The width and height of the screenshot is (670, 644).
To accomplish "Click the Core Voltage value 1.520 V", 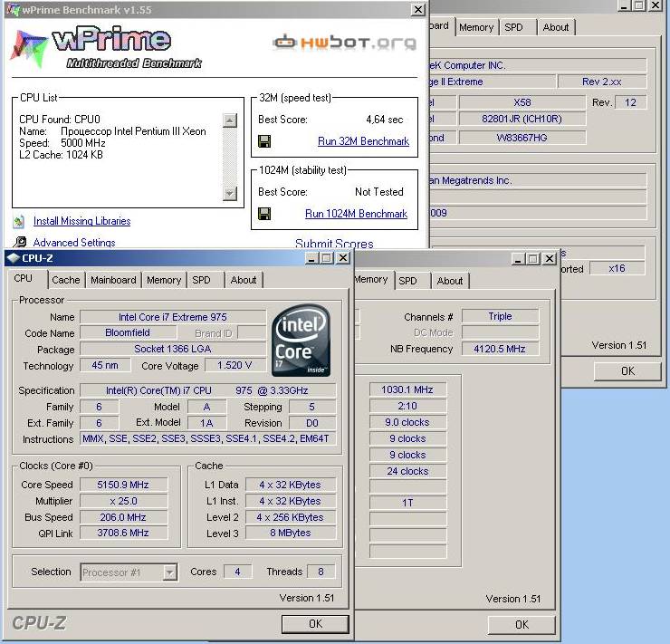I will point(234,365).
